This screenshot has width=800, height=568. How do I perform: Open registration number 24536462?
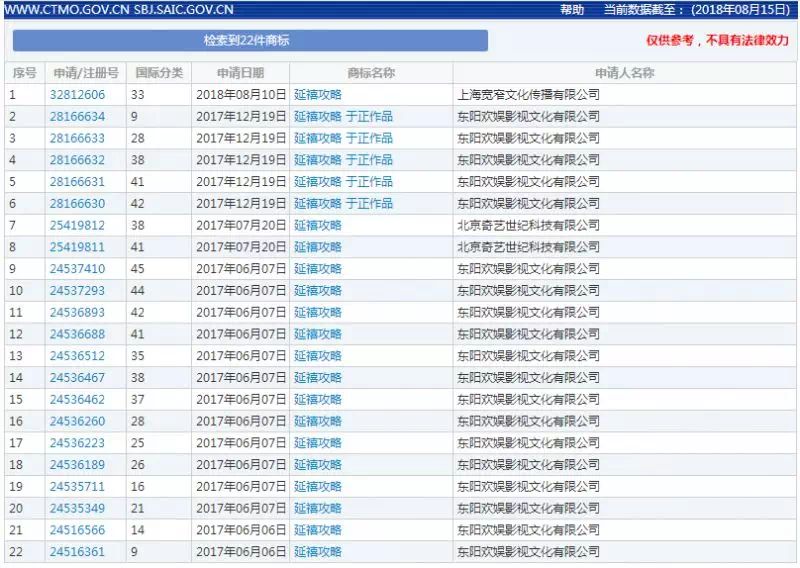77,400
